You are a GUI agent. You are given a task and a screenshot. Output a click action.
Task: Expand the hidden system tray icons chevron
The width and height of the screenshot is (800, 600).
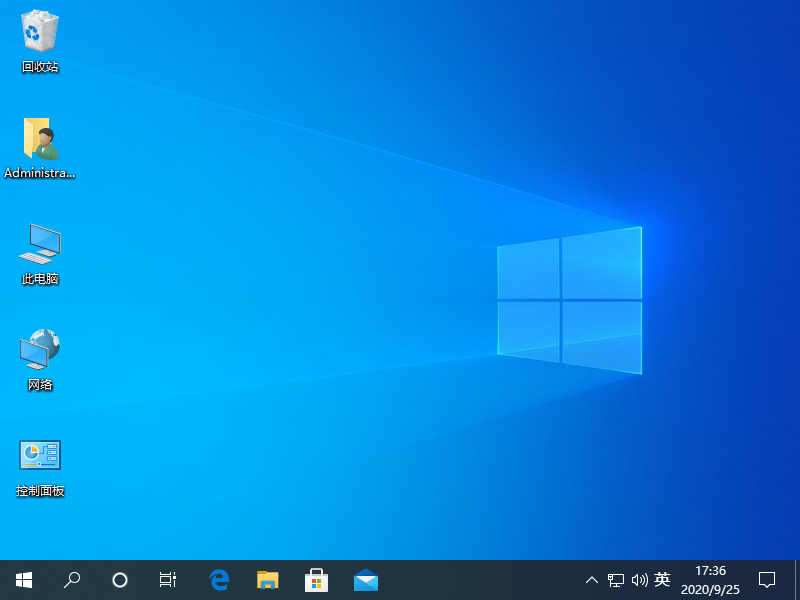(x=592, y=580)
